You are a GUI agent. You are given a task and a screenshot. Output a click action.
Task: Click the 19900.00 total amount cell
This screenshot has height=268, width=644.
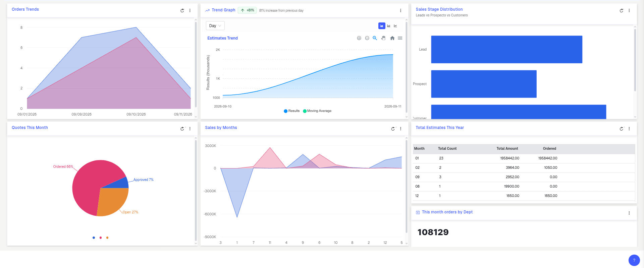tap(512, 186)
